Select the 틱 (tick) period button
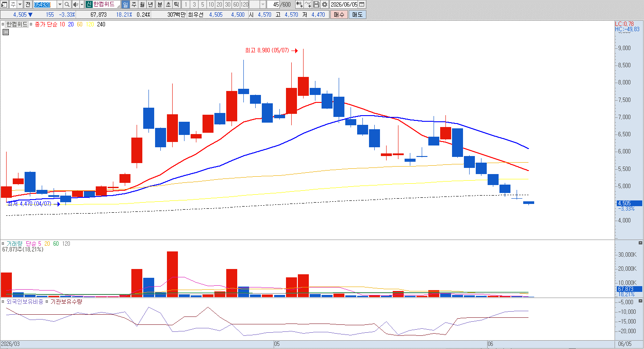644x349 pixels. click(176, 4)
